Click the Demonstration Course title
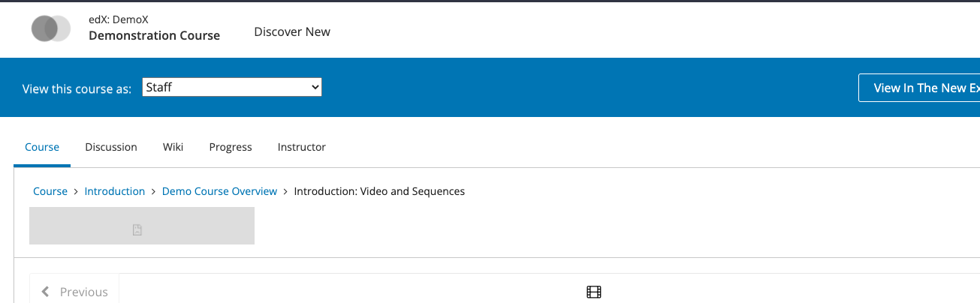The image size is (980, 303). (x=154, y=35)
